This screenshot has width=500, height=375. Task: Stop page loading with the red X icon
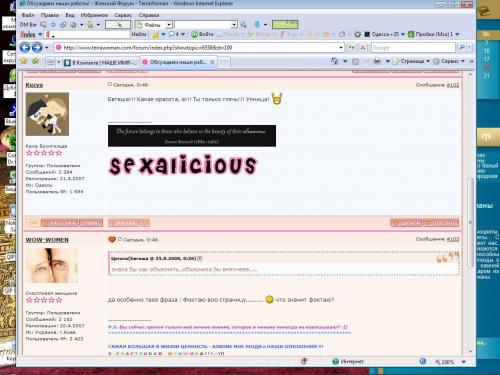(x=363, y=48)
